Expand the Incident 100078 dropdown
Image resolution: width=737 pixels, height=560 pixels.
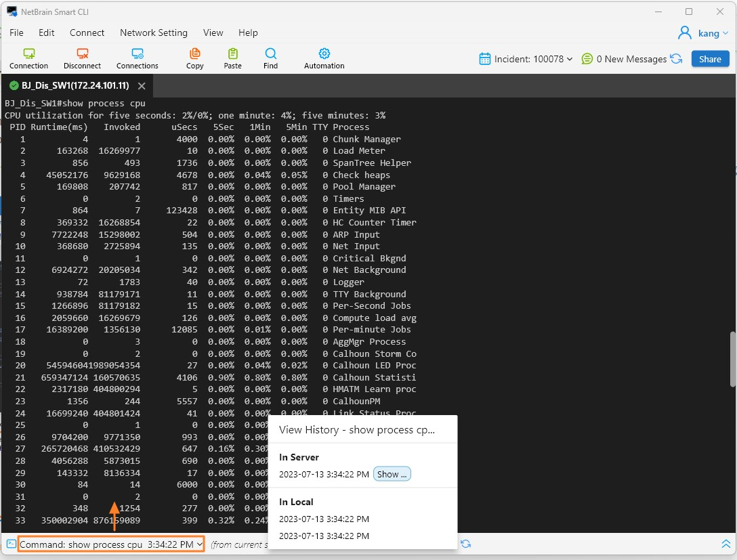[x=526, y=59]
